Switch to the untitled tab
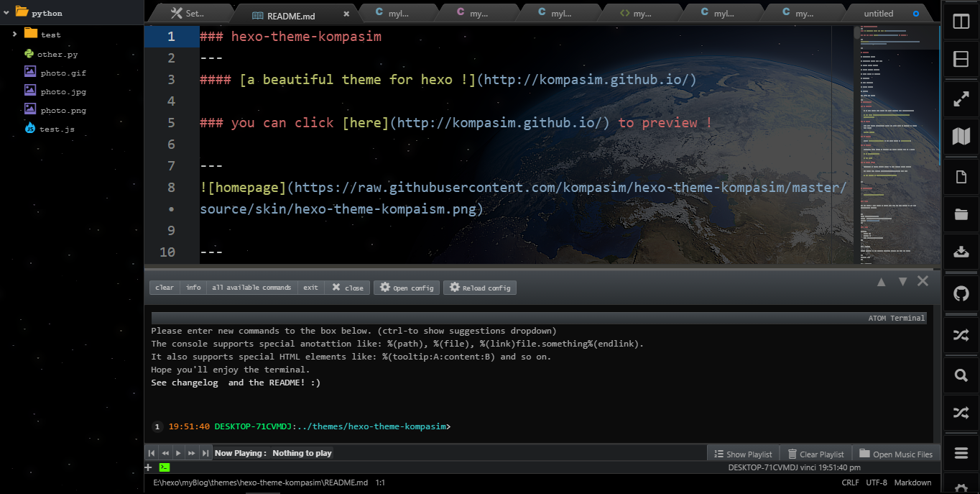Image resolution: width=980 pixels, height=494 pixels. (879, 14)
